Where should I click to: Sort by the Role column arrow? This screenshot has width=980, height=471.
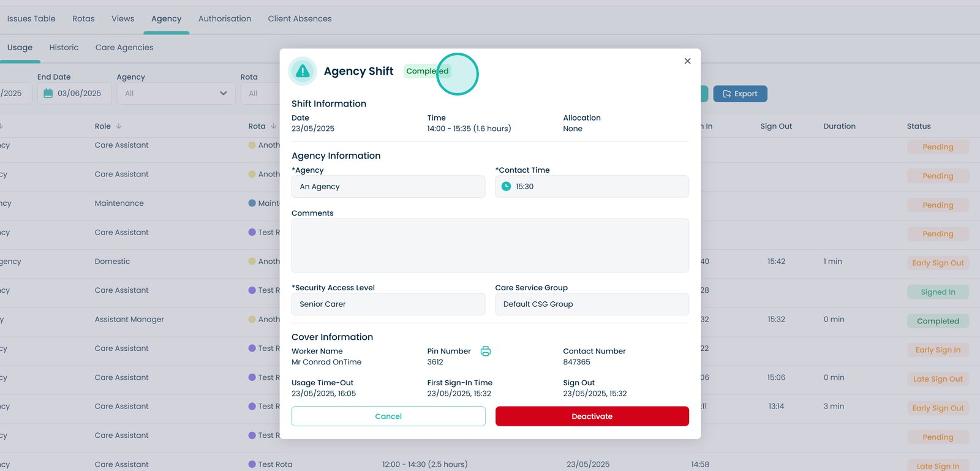click(x=119, y=126)
